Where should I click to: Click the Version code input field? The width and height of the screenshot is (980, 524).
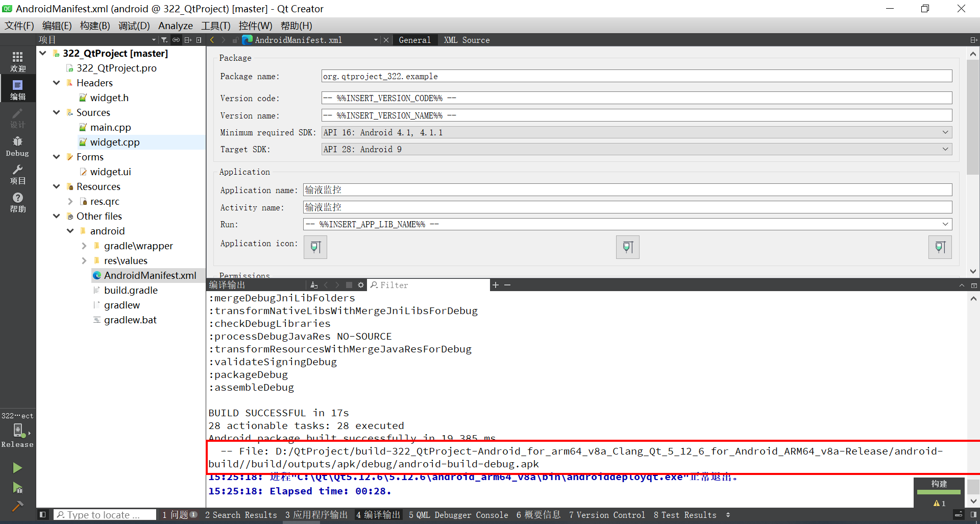pyautogui.click(x=636, y=98)
